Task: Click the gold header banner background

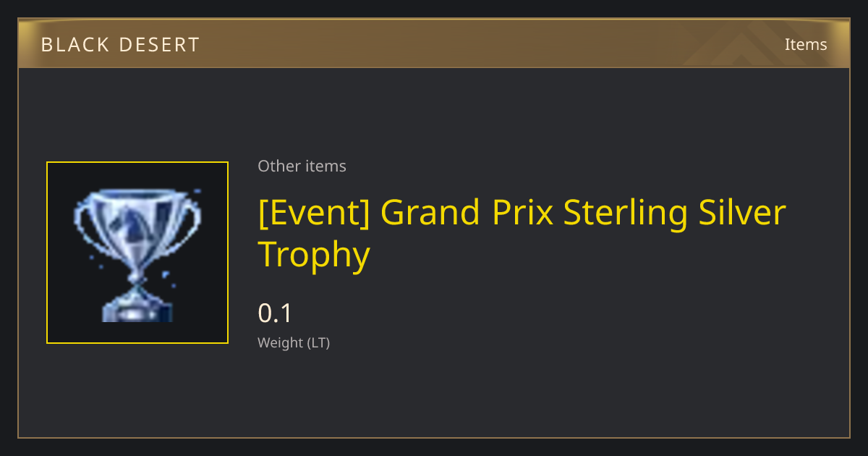Action: 434,43
